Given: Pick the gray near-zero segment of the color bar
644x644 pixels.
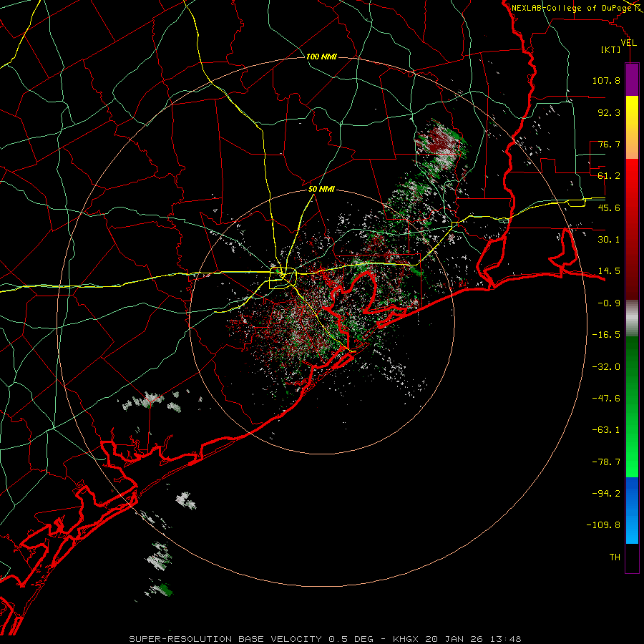Looking at the screenshot, I should click(632, 318).
